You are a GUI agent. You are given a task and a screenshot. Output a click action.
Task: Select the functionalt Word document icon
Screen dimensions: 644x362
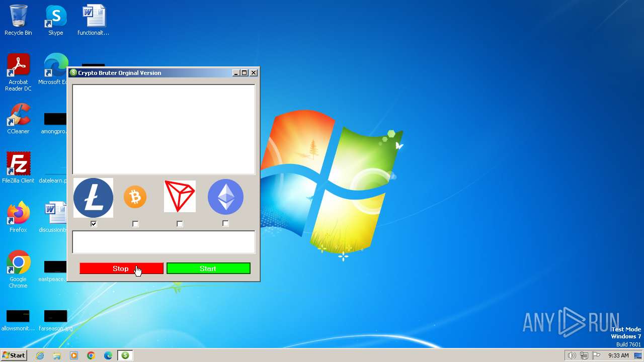pyautogui.click(x=93, y=20)
